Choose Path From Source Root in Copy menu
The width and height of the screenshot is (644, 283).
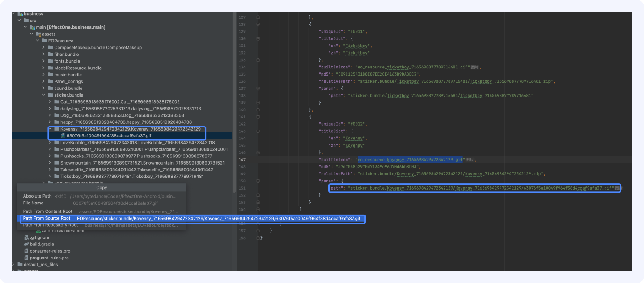coord(47,218)
